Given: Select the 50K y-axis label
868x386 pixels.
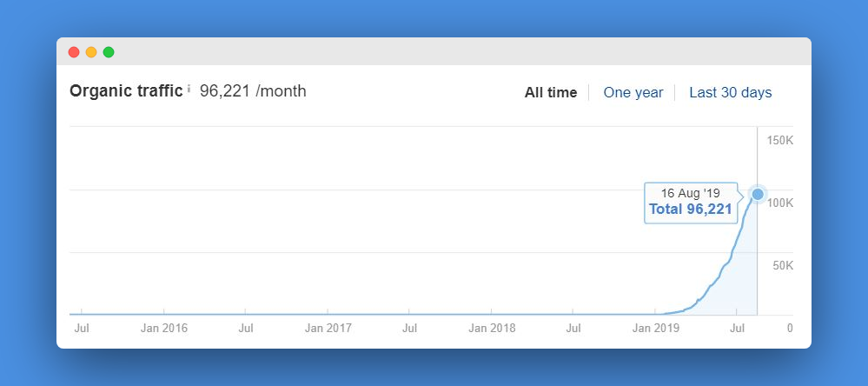Looking at the screenshot, I should coord(782,266).
